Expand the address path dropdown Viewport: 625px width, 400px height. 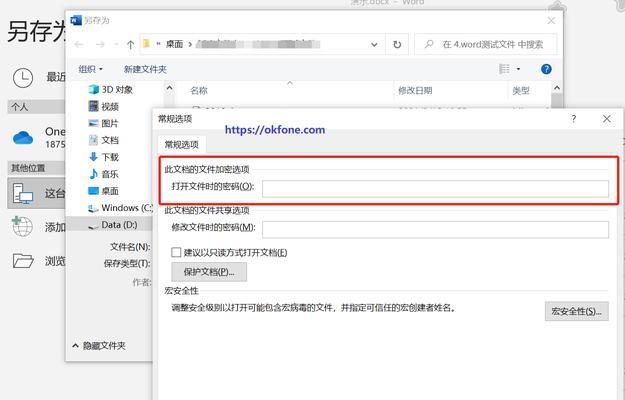[374, 44]
